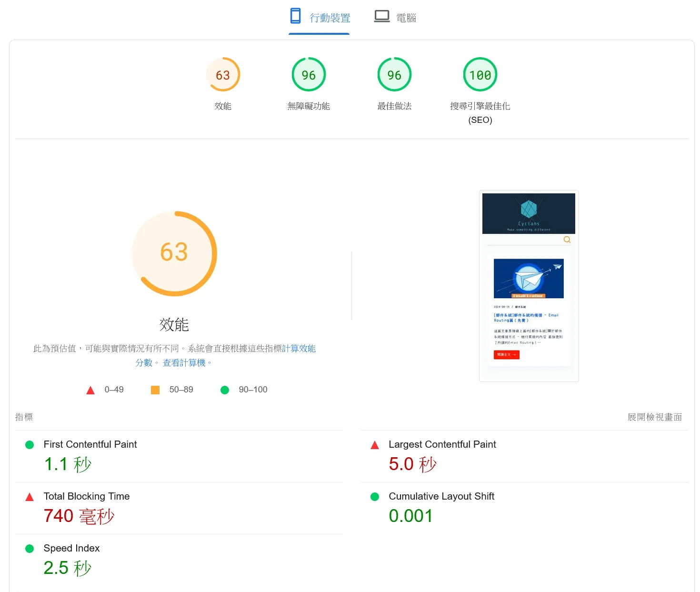Select the 96 無障礙功能 score gauge
The width and height of the screenshot is (700, 592).
[x=309, y=74]
